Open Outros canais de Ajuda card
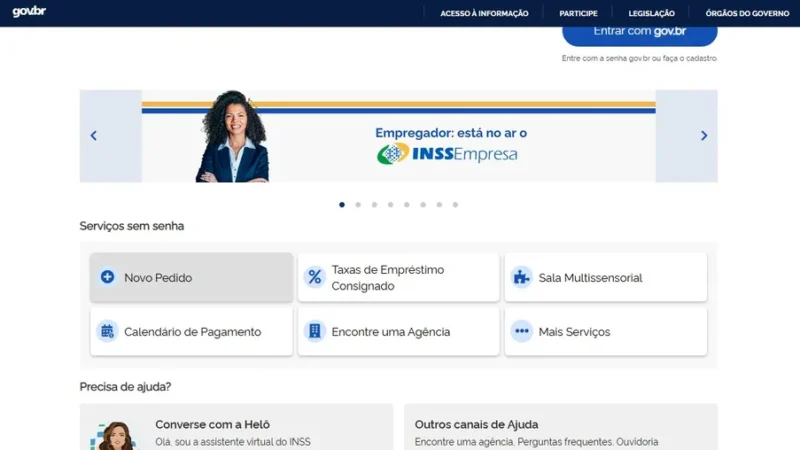800x450 pixels. 561,427
